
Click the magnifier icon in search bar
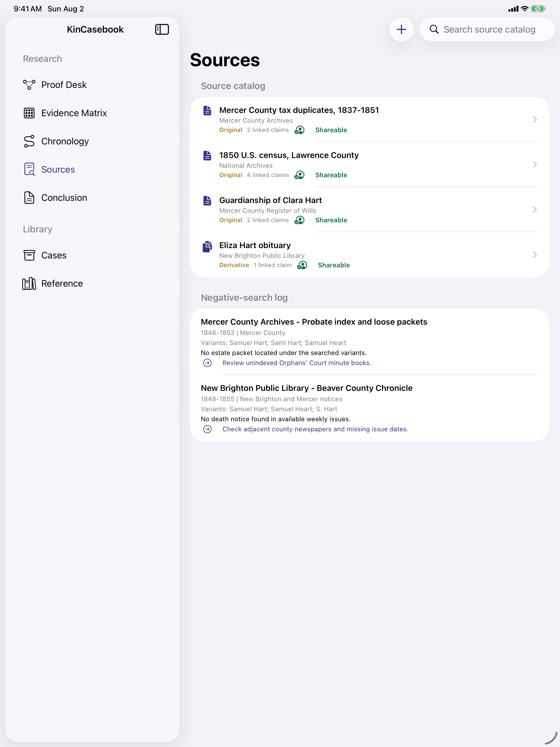434,29
